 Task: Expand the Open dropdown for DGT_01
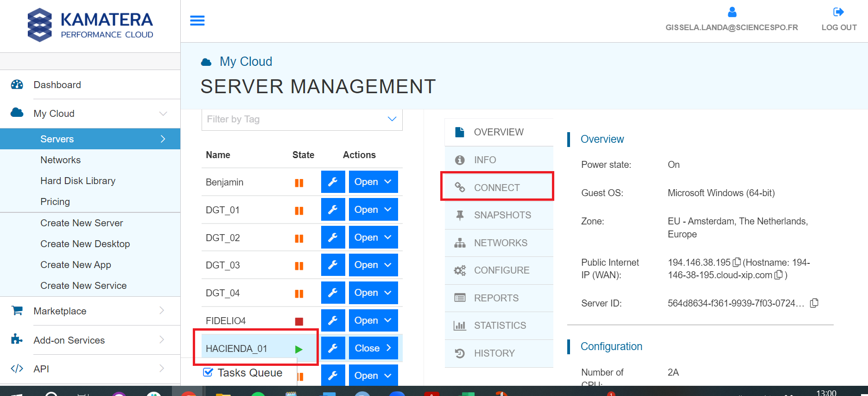[373, 210]
